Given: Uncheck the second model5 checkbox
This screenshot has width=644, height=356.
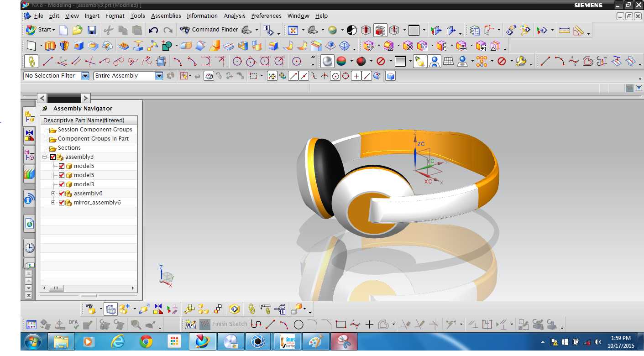Looking at the screenshot, I should pos(62,175).
